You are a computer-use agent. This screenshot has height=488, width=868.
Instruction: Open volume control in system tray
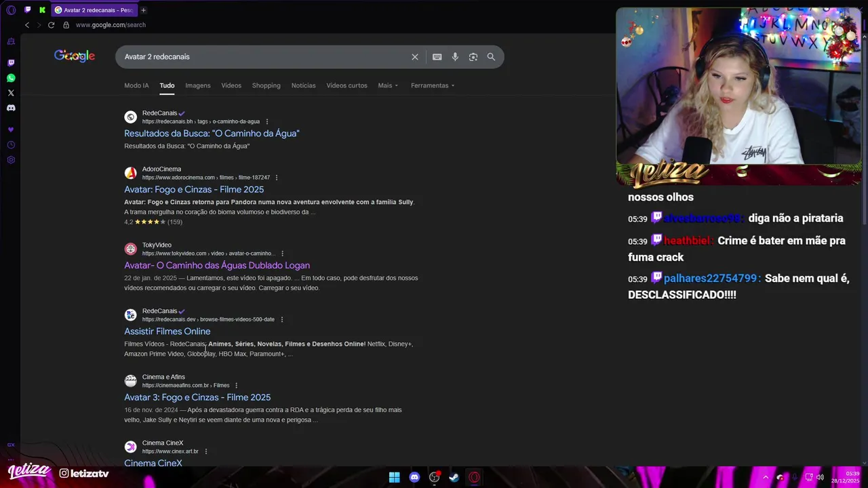point(820,477)
